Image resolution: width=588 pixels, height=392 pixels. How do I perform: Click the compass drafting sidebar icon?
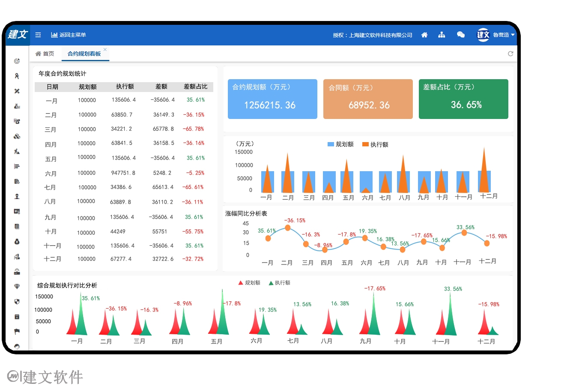17,76
